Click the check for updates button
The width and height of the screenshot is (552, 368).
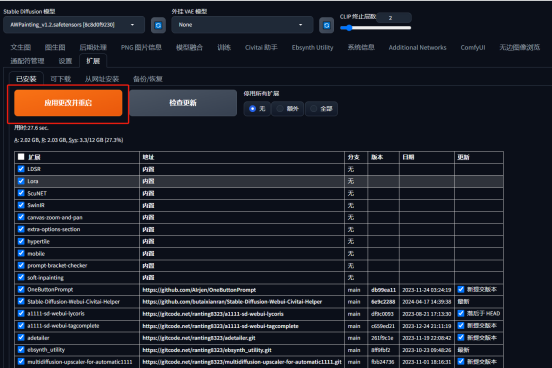click(x=183, y=103)
